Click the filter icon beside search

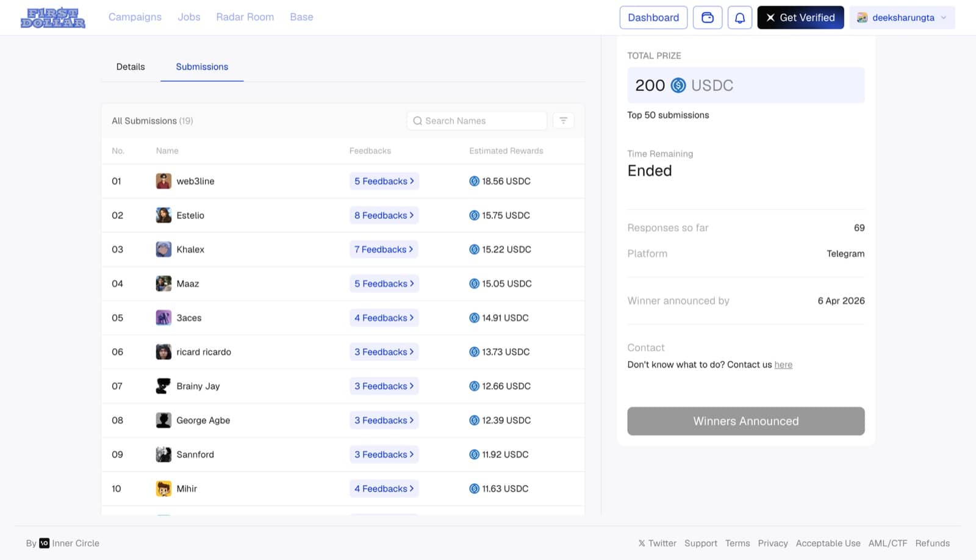[x=564, y=121]
